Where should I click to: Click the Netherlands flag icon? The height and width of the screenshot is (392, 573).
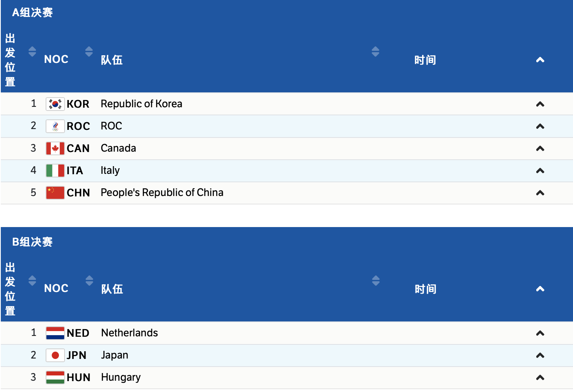[55, 333]
